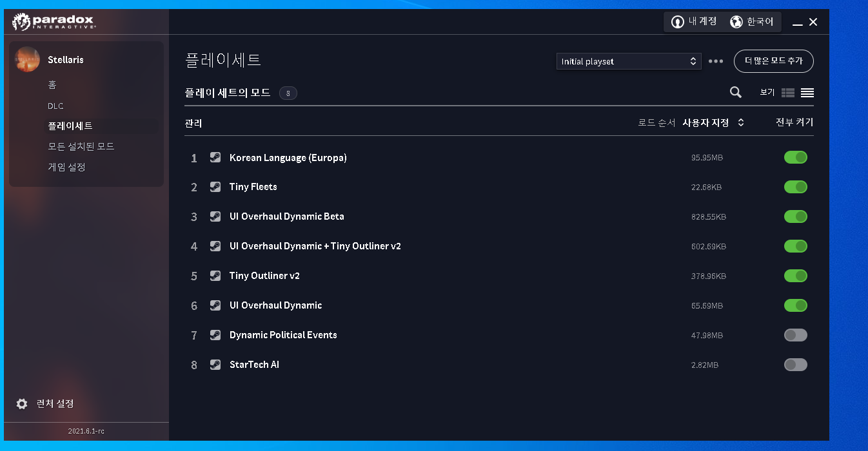This screenshot has width=868, height=451.
Task: Click the version label 2021.6.1-rc
Action: 86,431
